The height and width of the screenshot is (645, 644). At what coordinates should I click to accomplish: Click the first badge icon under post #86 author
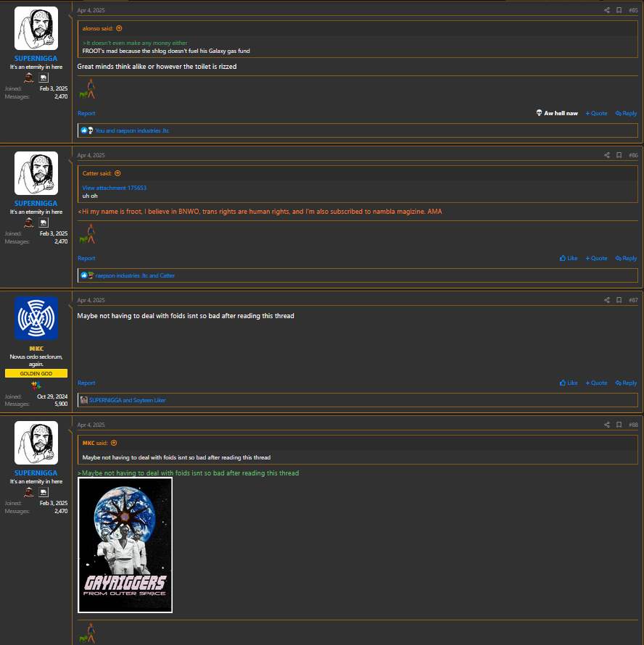(x=29, y=222)
